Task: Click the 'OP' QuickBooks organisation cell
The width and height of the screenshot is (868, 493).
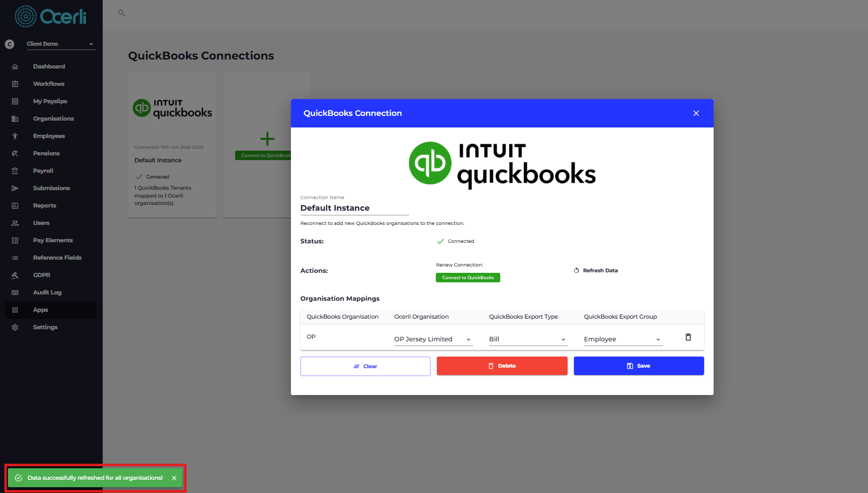Action: [311, 337]
